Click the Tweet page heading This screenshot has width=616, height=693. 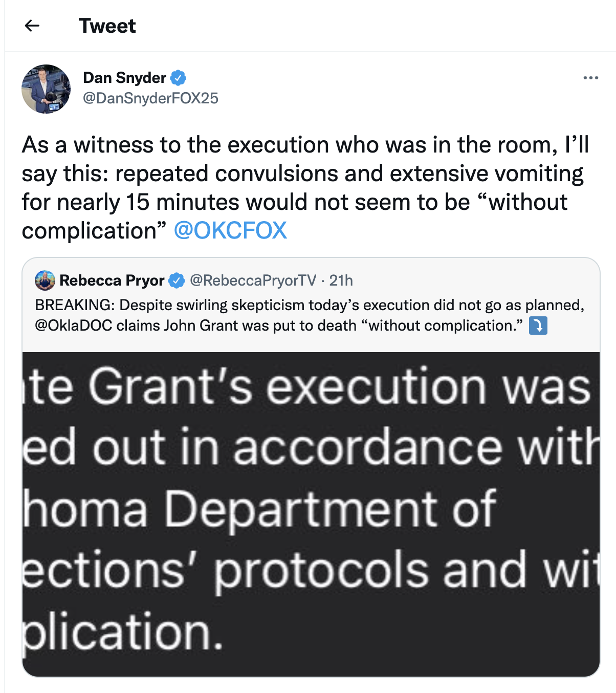pyautogui.click(x=107, y=26)
